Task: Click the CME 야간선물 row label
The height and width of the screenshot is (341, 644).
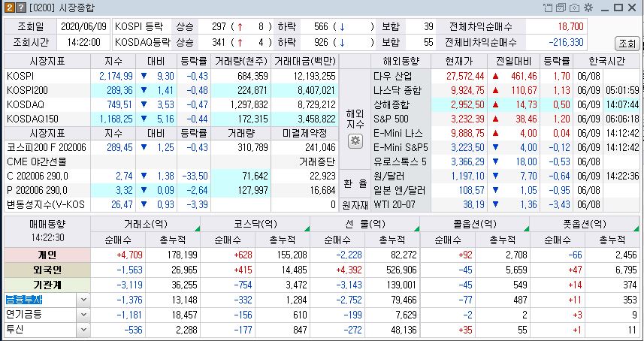Action: 36,161
